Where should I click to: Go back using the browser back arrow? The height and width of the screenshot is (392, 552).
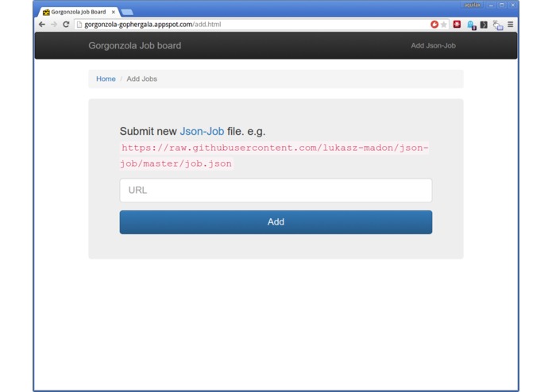42,25
